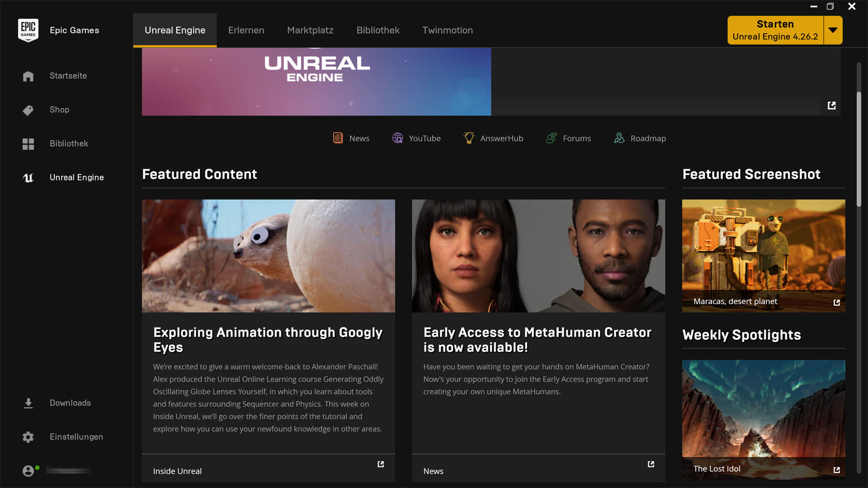Select the Bibliothek grid icon in the sidebar
The image size is (868, 488).
(28, 144)
